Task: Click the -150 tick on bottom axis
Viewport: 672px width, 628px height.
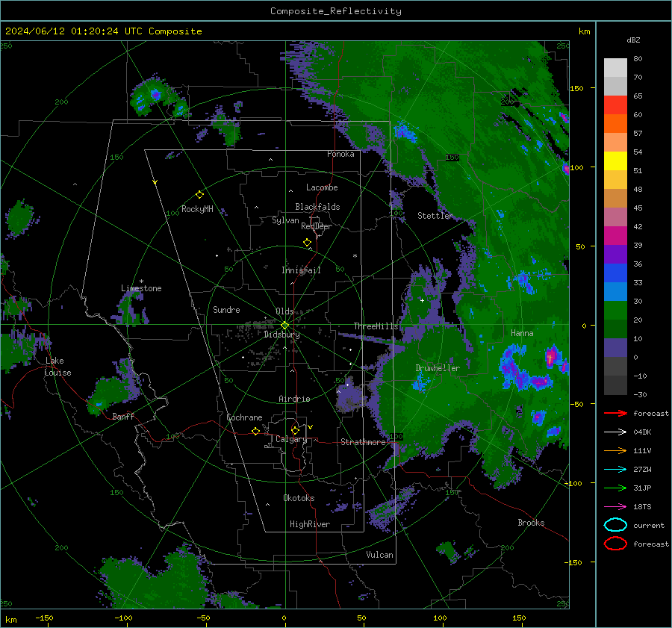Action: tap(44, 618)
